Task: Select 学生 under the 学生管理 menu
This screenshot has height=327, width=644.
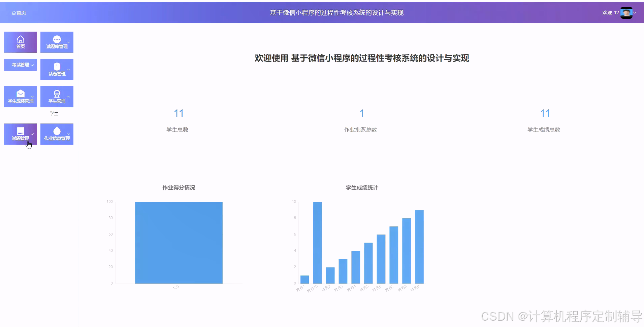Action: 54,113
